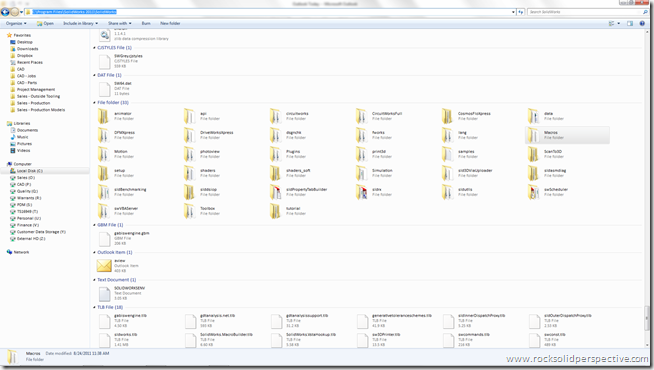The image size is (654, 370).
Task: Select Recent Places in Favorites
Action: (x=26, y=62)
